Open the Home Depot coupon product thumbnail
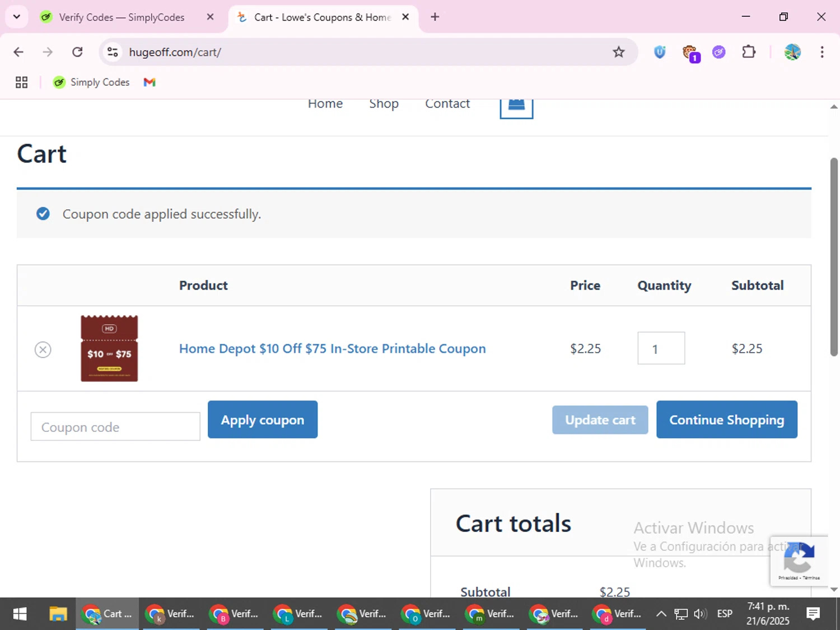This screenshot has width=840, height=630. coord(109,348)
